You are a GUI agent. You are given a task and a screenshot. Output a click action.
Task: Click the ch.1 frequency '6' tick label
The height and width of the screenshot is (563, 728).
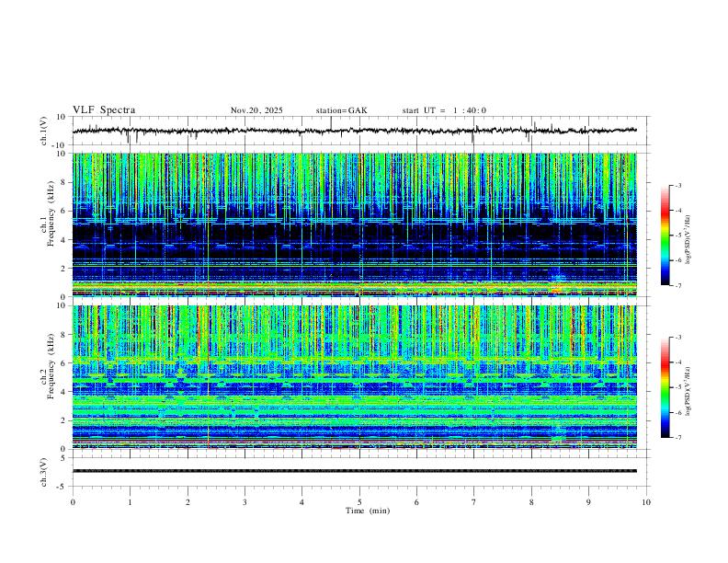pyautogui.click(x=64, y=211)
